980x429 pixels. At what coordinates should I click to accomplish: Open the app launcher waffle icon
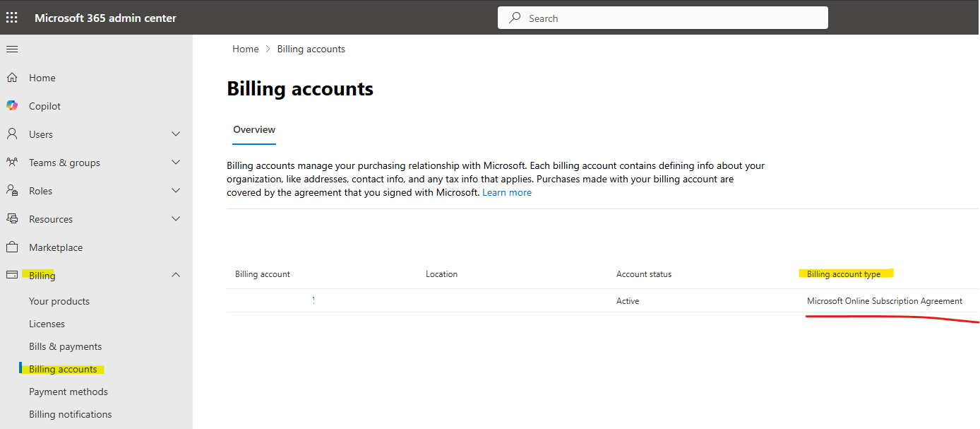[12, 18]
